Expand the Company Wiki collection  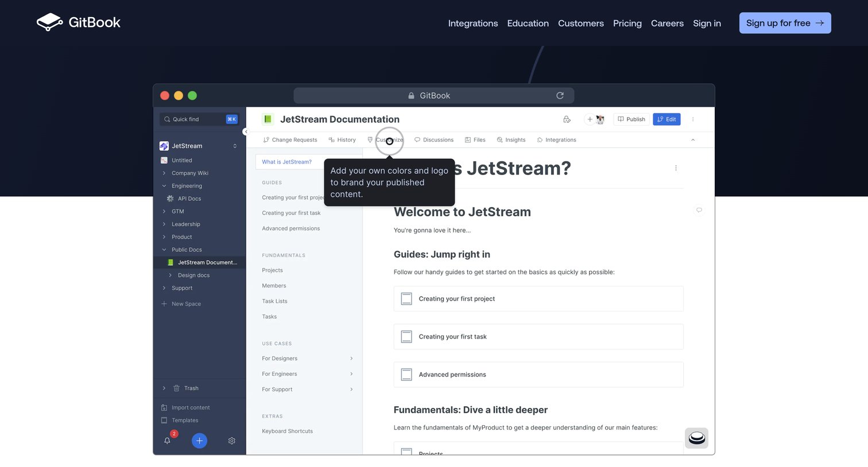[x=164, y=173]
